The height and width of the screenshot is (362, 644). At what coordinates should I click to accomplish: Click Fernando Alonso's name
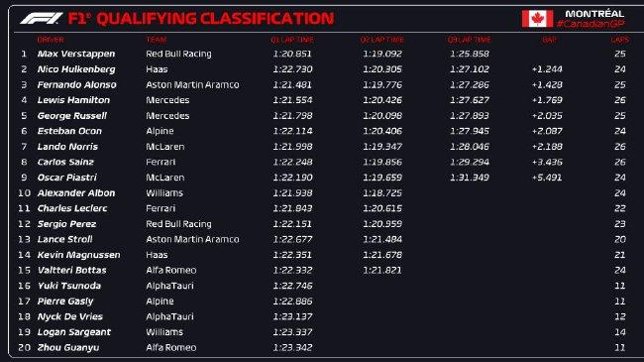(77, 84)
